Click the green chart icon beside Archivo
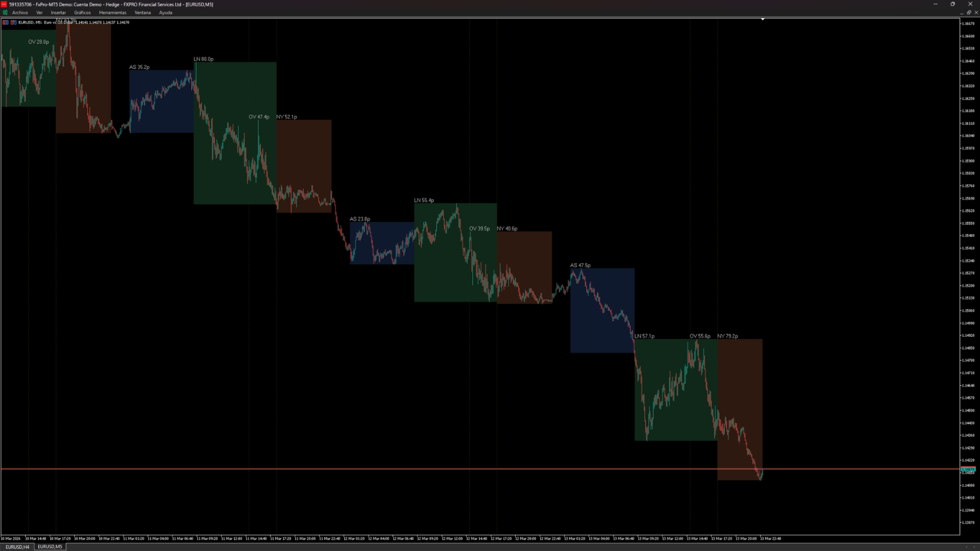This screenshot has height=551, width=980. (x=5, y=13)
